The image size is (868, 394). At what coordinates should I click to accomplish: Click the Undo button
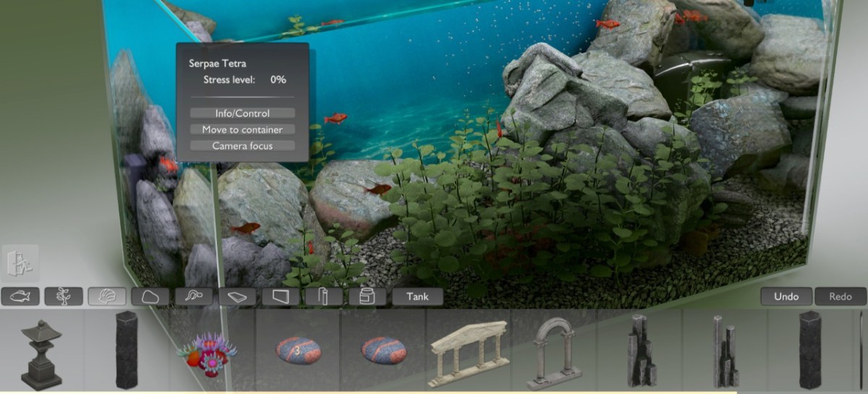coord(786,296)
